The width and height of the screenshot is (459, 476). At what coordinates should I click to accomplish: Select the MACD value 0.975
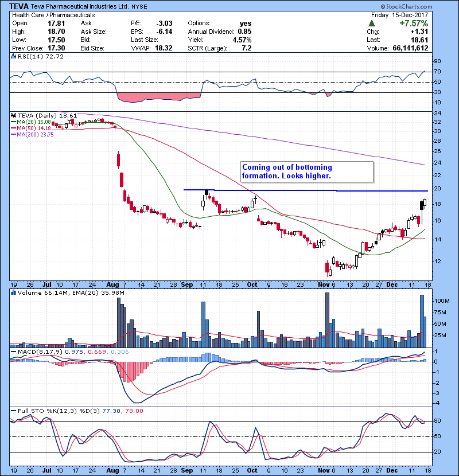click(x=75, y=352)
